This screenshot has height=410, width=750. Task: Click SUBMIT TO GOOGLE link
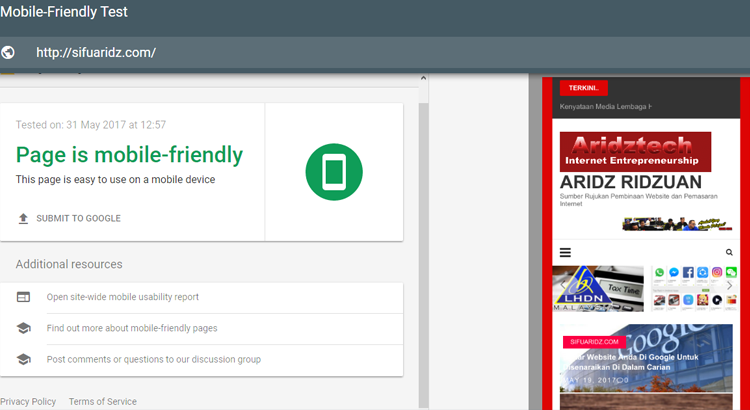78,219
